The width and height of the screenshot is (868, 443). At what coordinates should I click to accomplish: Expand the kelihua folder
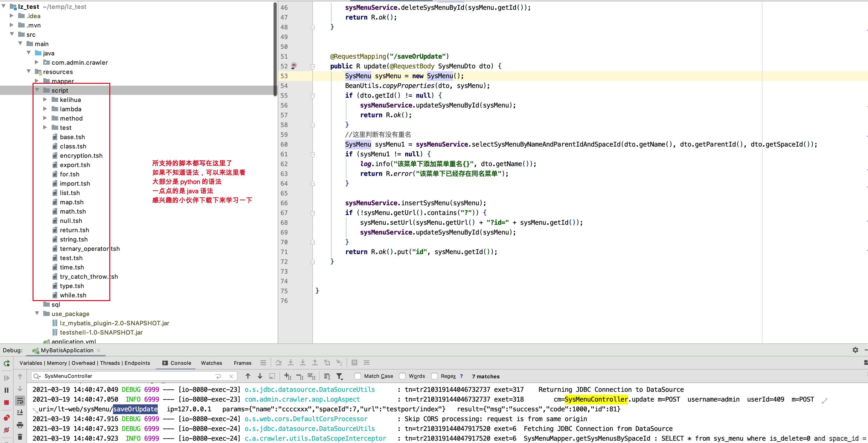click(x=45, y=99)
